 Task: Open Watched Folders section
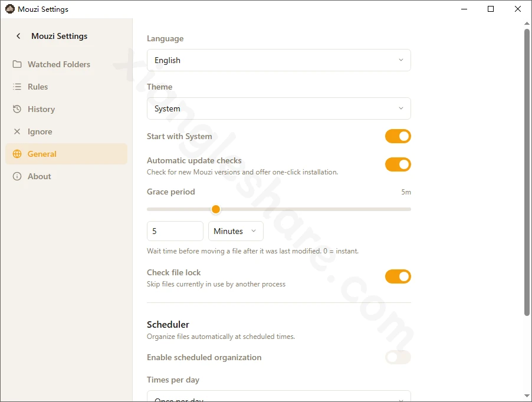tap(66, 64)
